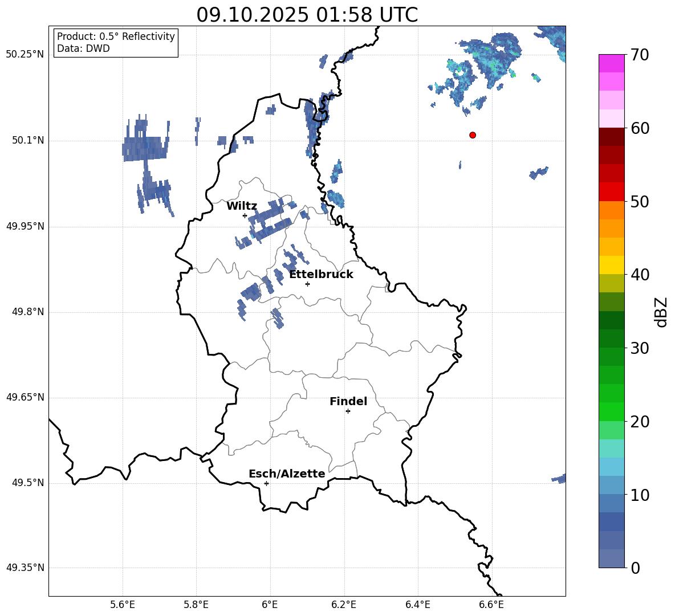Click the dark maroon colorbar segment below 60

[611, 137]
